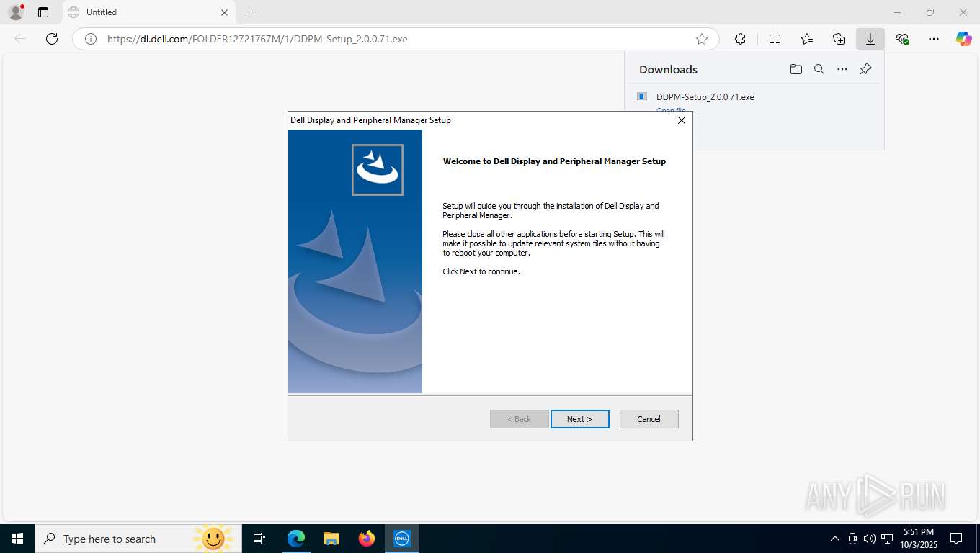This screenshot has height=553, width=980.
Task: Open Browser essentials heart icon
Action: [902, 39]
